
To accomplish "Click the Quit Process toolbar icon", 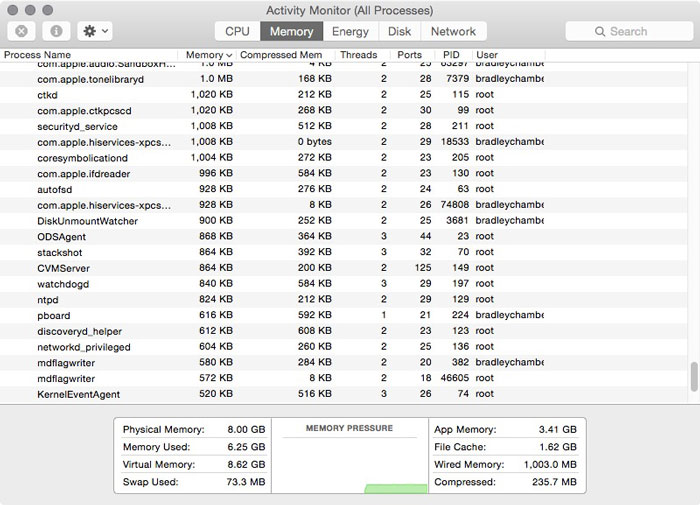I will coord(21,31).
